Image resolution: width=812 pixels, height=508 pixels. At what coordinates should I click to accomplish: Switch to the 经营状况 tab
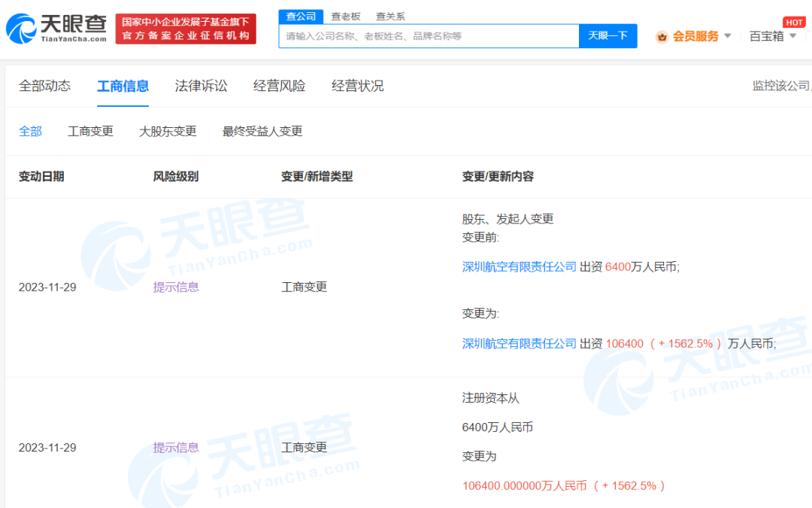pos(357,86)
